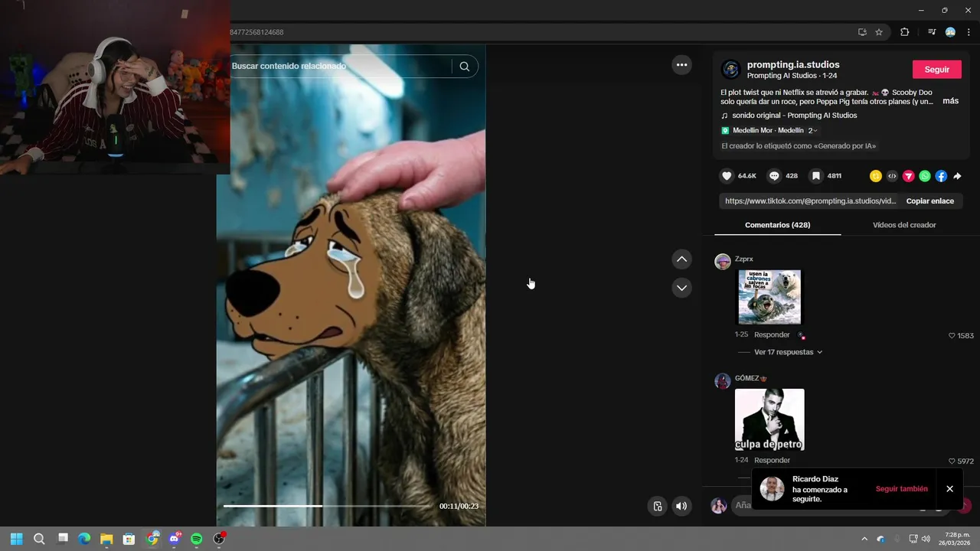Screen dimensions: 980x551
Task: Open GÓMEZ's profile from username
Action: pos(750,378)
